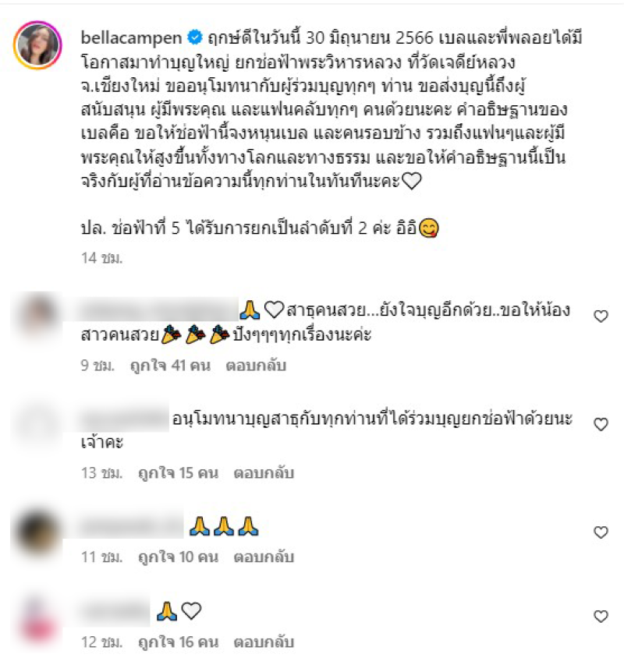
Task: Like the comment with 16 likes
Action: [601, 617]
